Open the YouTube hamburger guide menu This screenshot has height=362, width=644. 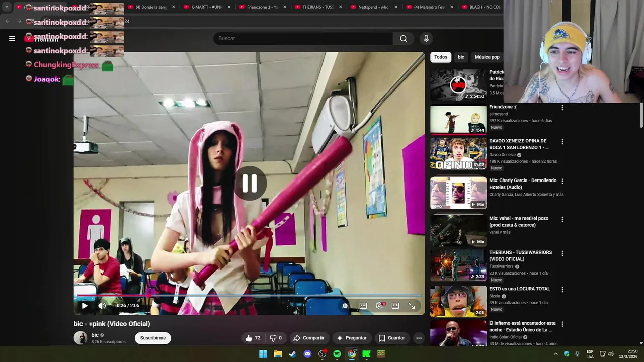point(12,38)
